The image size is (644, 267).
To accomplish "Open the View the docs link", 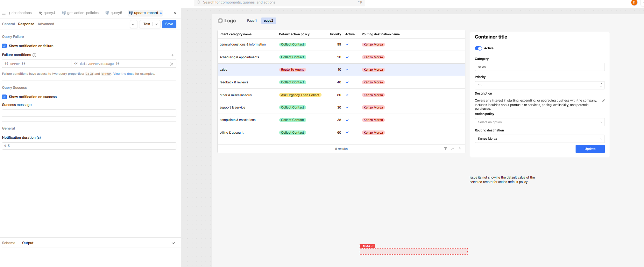I will click(124, 74).
